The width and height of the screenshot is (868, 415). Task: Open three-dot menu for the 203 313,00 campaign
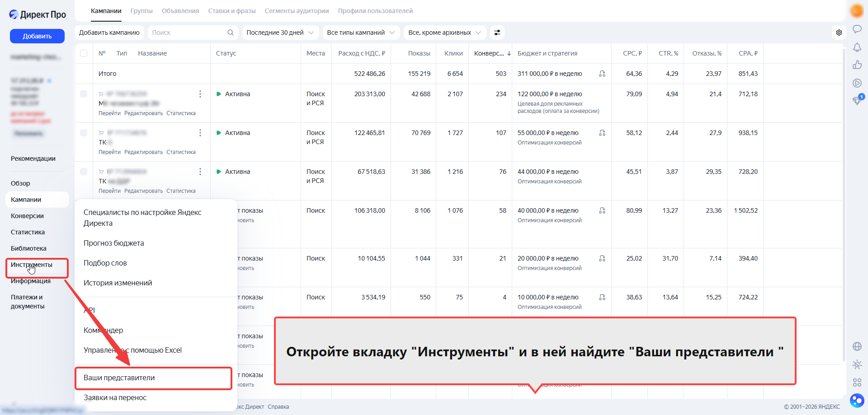(200, 94)
